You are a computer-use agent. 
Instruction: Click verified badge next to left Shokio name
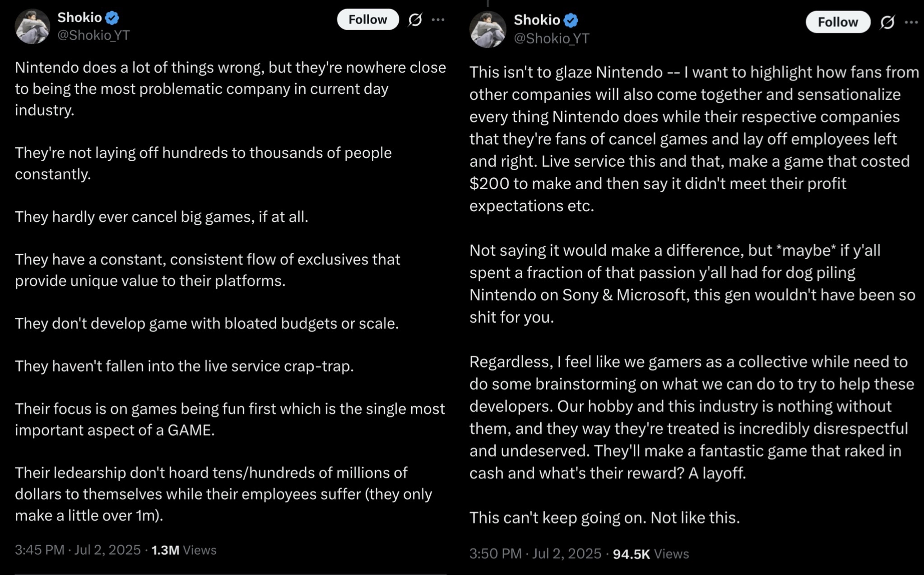coord(112,18)
